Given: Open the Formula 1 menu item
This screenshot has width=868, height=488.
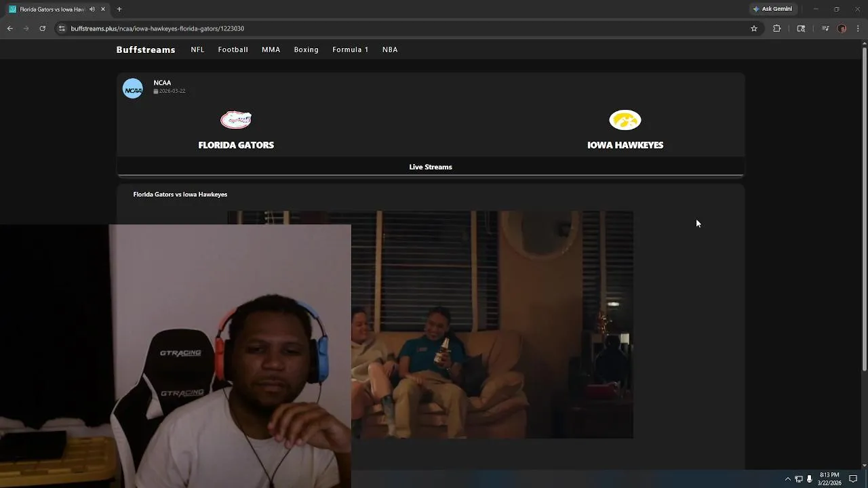Looking at the screenshot, I should 351,49.
